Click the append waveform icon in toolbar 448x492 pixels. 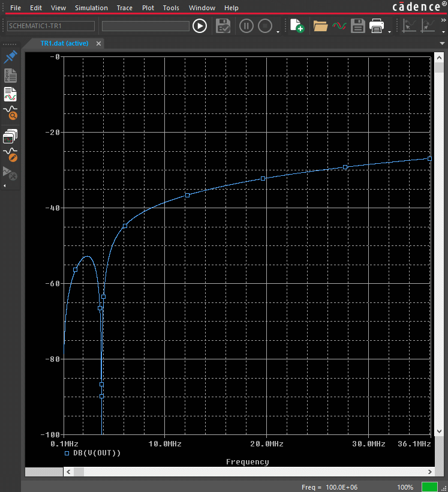point(339,26)
